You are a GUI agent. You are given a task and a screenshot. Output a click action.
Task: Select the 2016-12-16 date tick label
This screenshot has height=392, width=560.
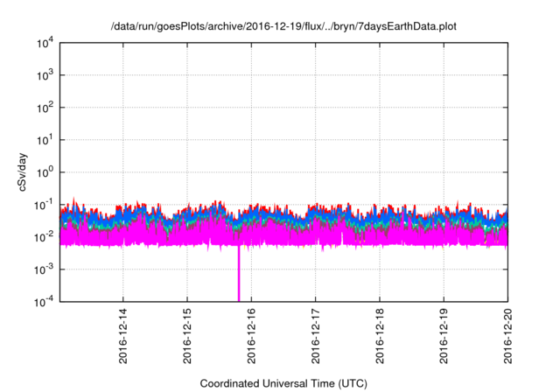click(x=251, y=336)
